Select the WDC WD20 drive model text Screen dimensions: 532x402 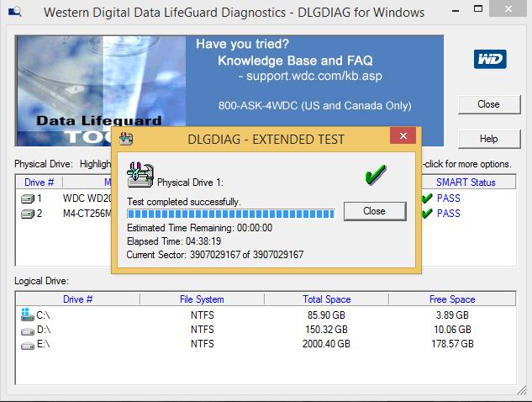(x=87, y=198)
